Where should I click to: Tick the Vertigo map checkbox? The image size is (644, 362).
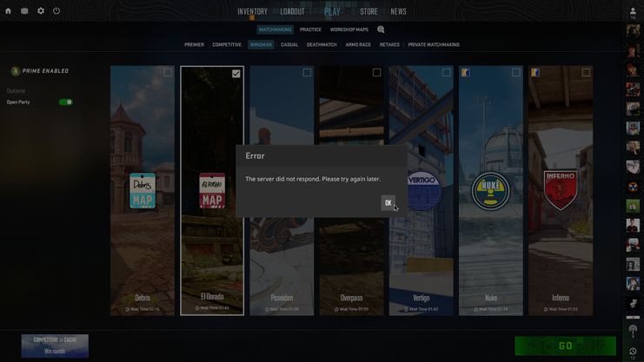click(x=447, y=73)
